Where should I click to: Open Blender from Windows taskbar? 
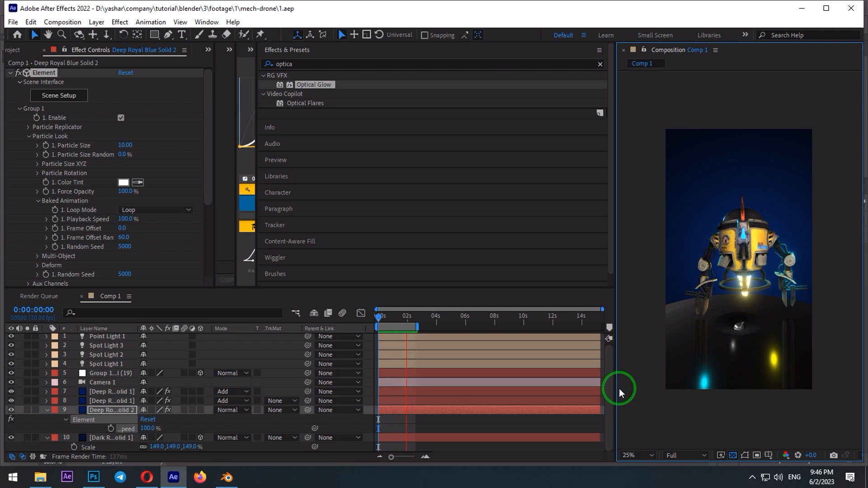226,477
